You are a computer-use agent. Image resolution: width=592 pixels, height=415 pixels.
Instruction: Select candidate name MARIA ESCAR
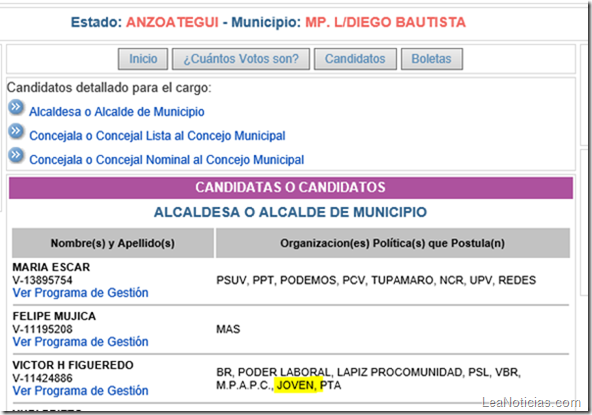(51, 267)
